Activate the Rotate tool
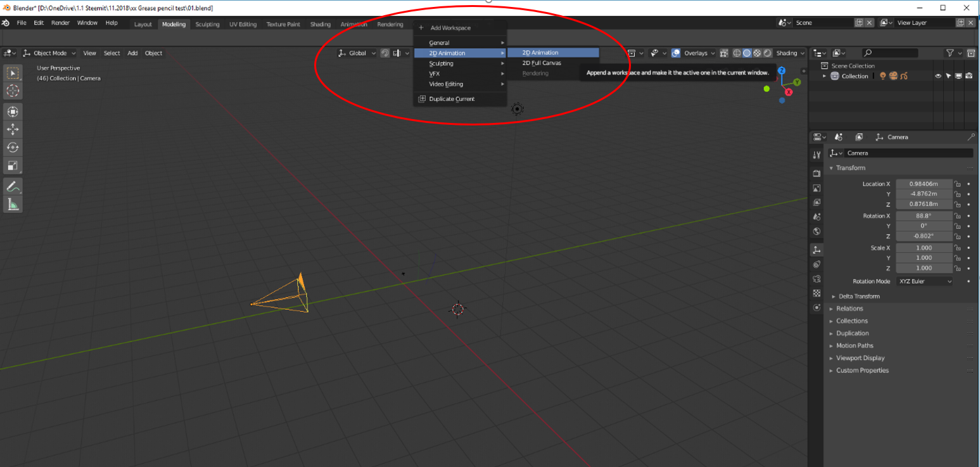 pyautogui.click(x=13, y=147)
